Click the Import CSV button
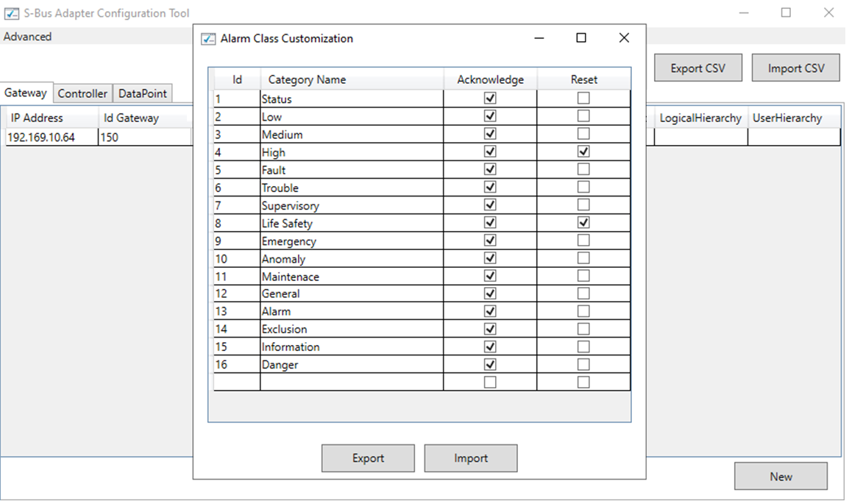849x504 pixels. (x=795, y=67)
